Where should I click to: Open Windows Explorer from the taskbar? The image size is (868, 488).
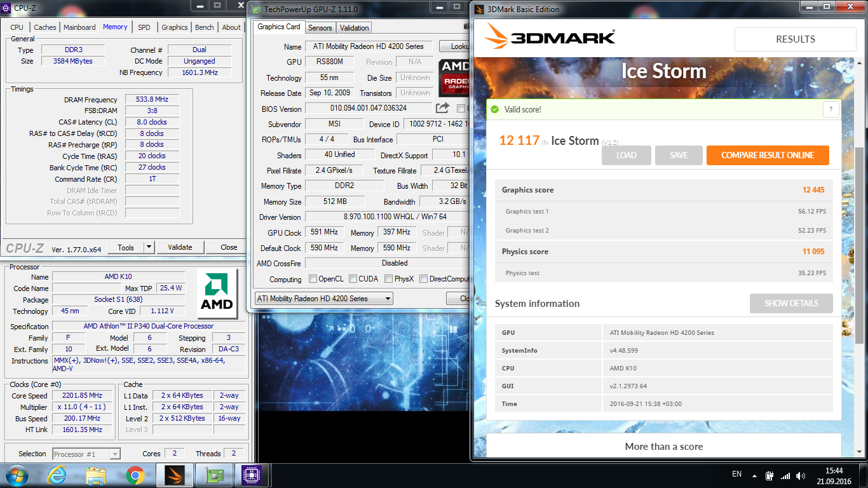pyautogui.click(x=96, y=475)
